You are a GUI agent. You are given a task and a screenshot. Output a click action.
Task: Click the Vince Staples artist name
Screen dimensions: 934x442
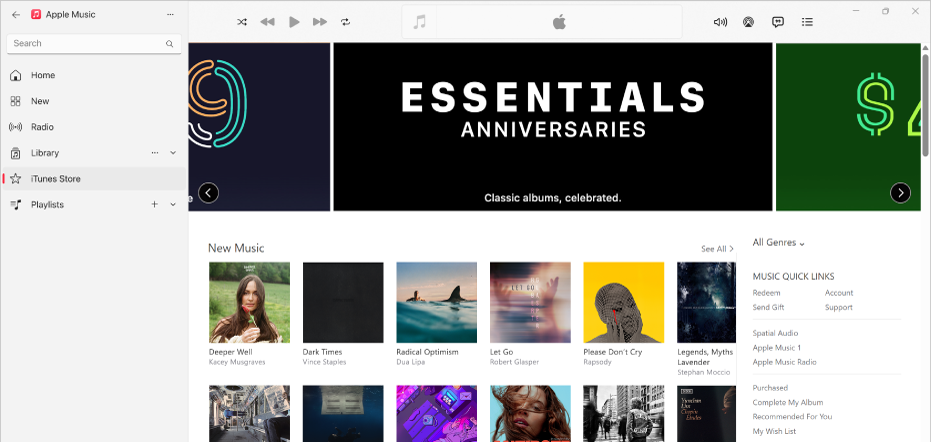click(x=324, y=362)
